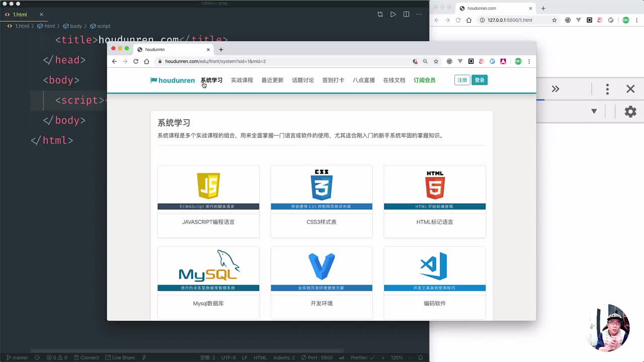
Task: Open 实战课程 nav item
Action: [242, 80]
